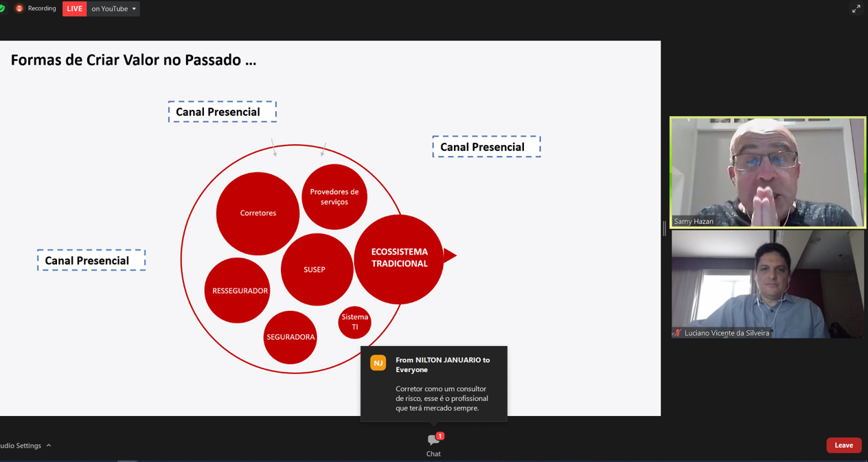The height and width of the screenshot is (462, 868).
Task: Click the red arrow beside Ecossistema Tradicional
Action: click(x=450, y=255)
